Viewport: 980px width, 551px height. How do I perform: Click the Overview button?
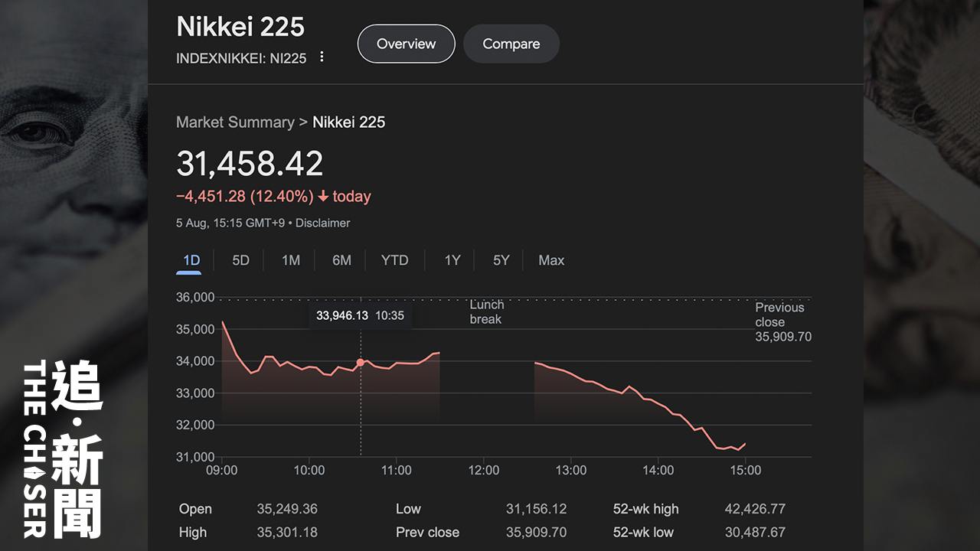pos(406,44)
